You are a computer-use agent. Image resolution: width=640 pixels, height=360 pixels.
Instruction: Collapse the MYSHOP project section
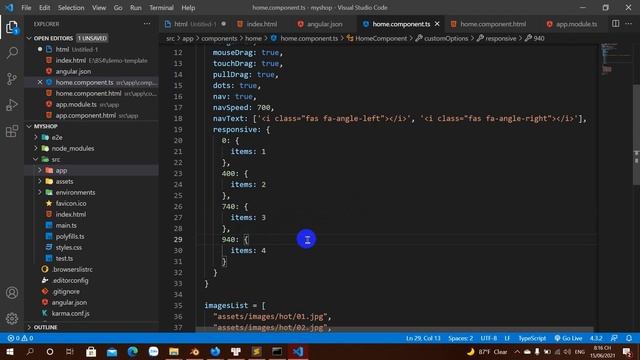point(29,127)
